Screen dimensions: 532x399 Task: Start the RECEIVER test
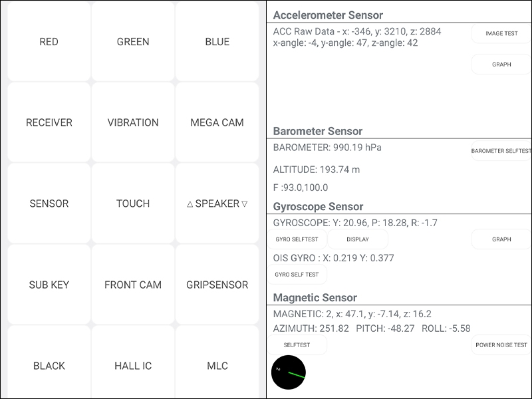click(49, 122)
